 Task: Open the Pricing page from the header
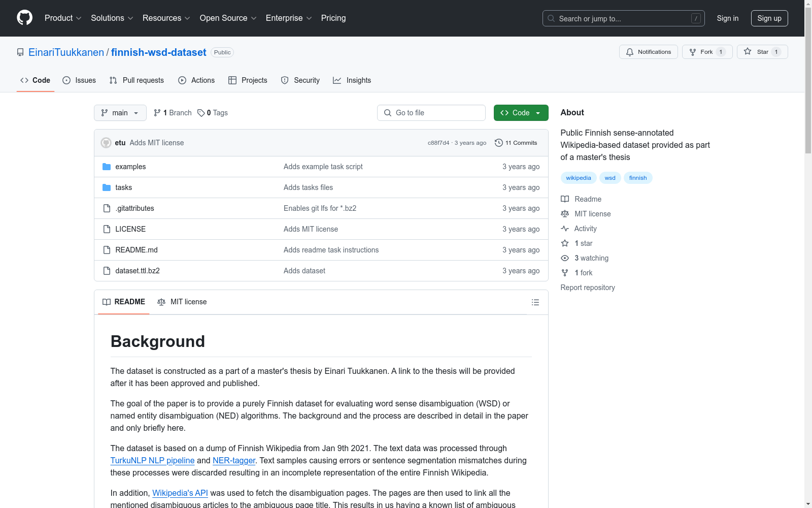click(x=333, y=18)
